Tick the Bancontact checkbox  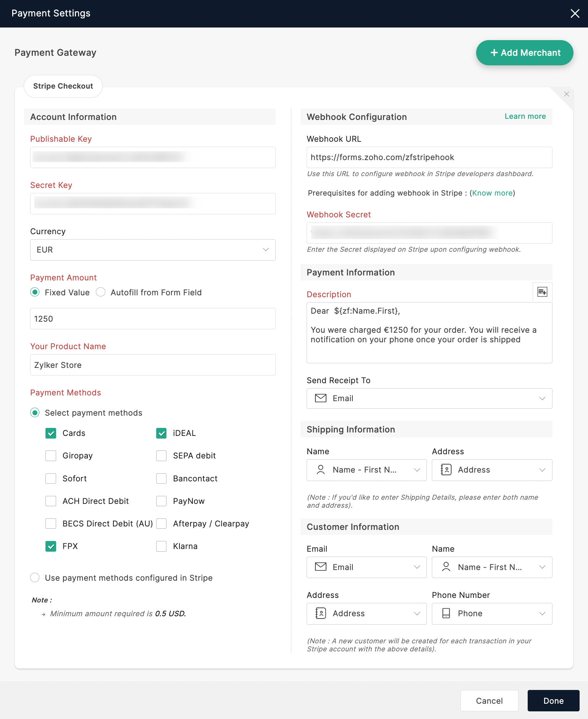tap(162, 479)
